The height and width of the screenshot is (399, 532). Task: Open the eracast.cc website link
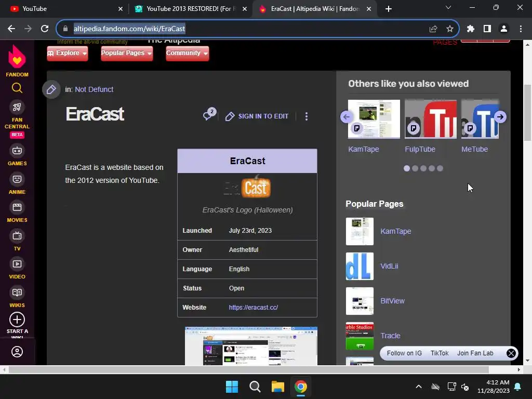pos(253,308)
